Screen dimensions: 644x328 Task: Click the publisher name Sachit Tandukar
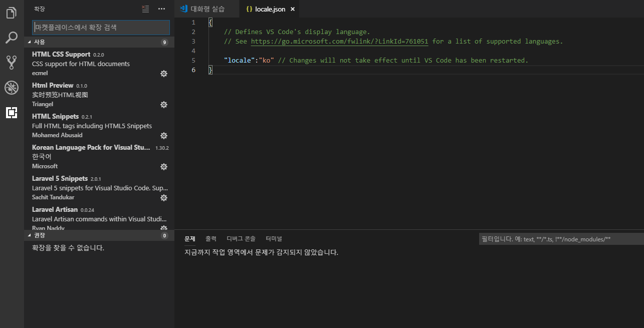point(53,197)
